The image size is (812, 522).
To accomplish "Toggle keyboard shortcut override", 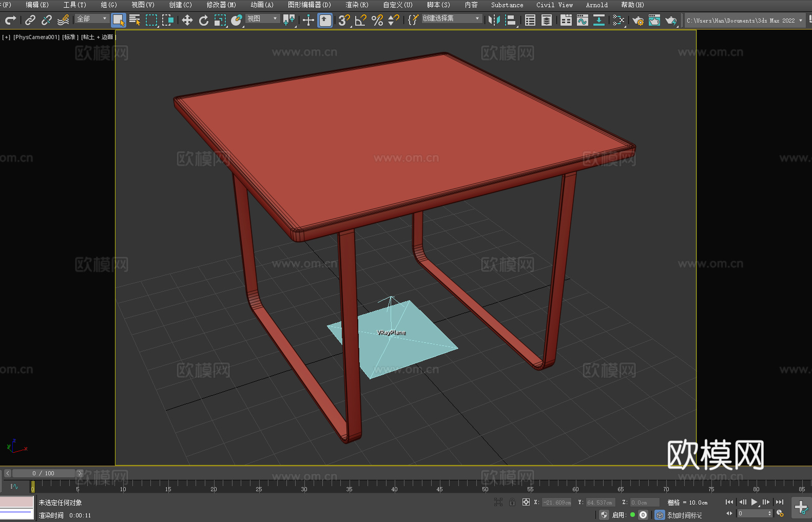I will (x=325, y=20).
